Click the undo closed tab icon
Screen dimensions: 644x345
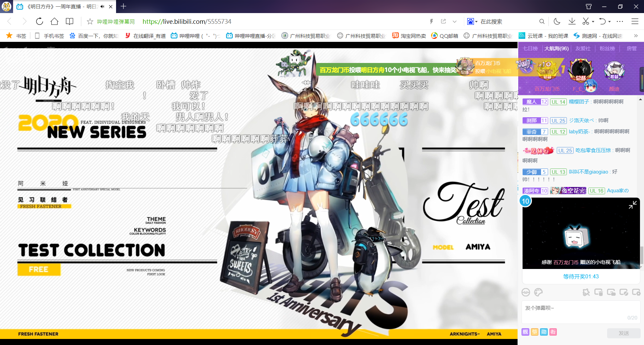[602, 21]
